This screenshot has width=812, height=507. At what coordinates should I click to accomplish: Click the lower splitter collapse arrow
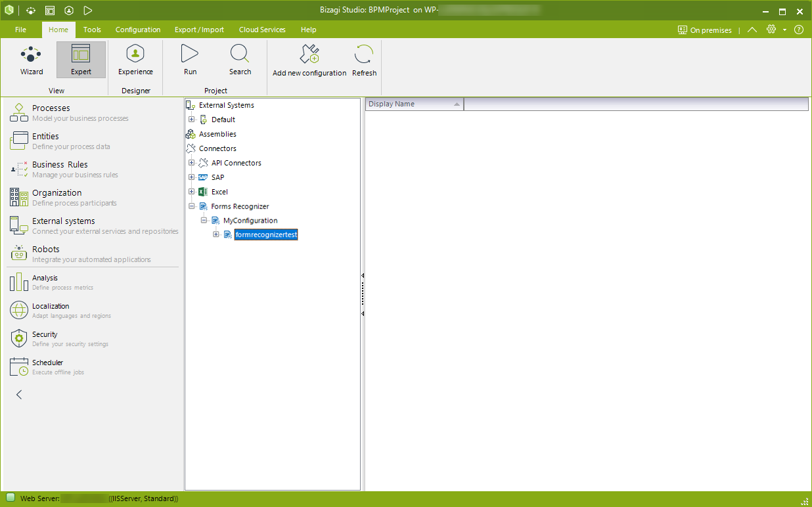[x=363, y=314]
